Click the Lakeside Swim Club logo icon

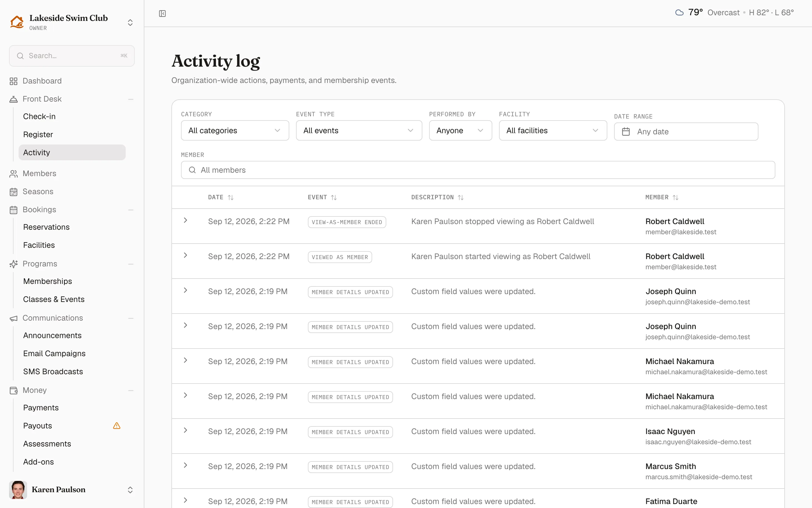pyautogui.click(x=17, y=22)
